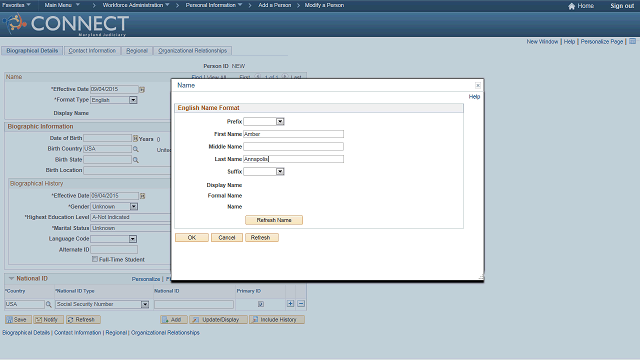Click the Middle Name input field
The width and height of the screenshot is (640, 360).
coord(293,147)
